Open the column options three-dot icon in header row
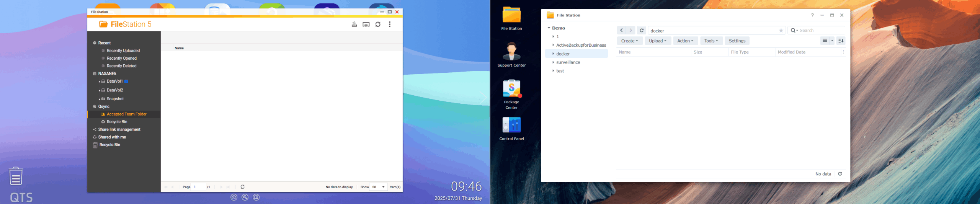The height and width of the screenshot is (204, 980). 844,52
